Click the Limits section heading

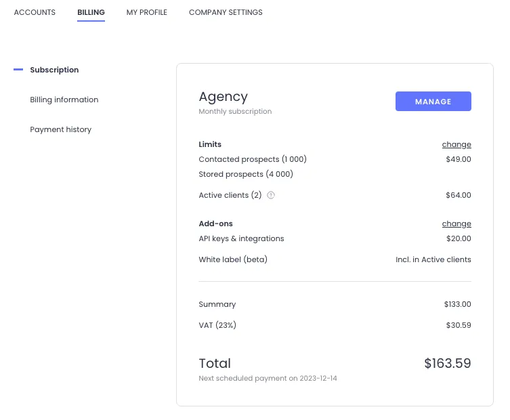pyautogui.click(x=210, y=144)
